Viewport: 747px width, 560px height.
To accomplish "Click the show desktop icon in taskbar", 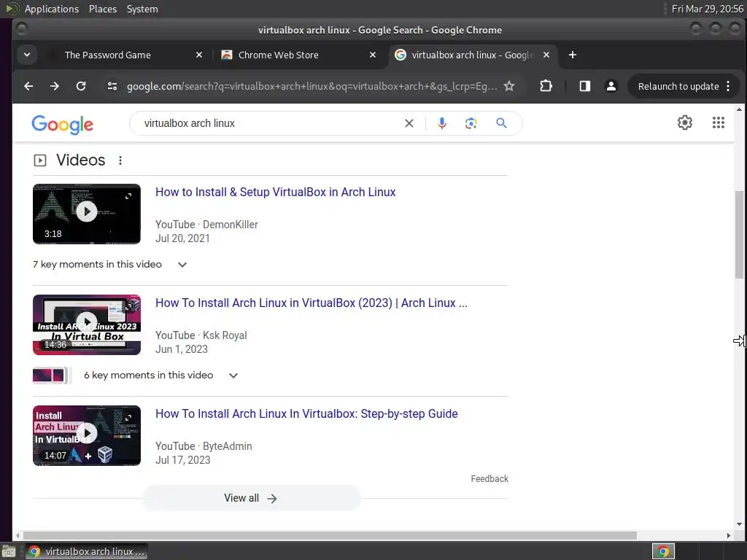I will (x=9, y=552).
